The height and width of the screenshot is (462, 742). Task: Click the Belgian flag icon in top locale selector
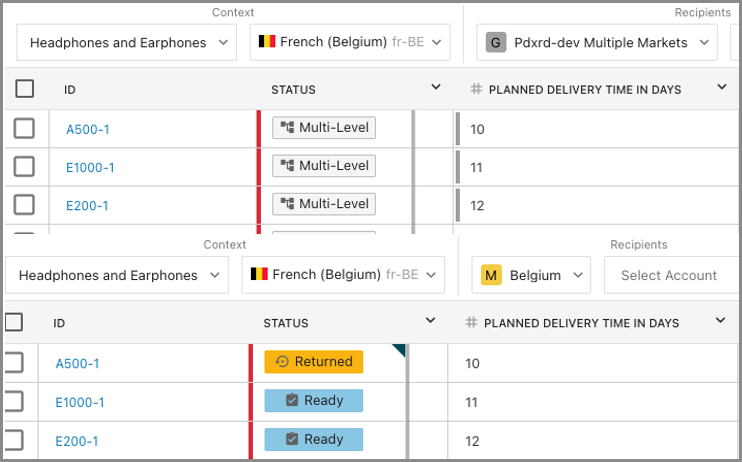pos(267,42)
